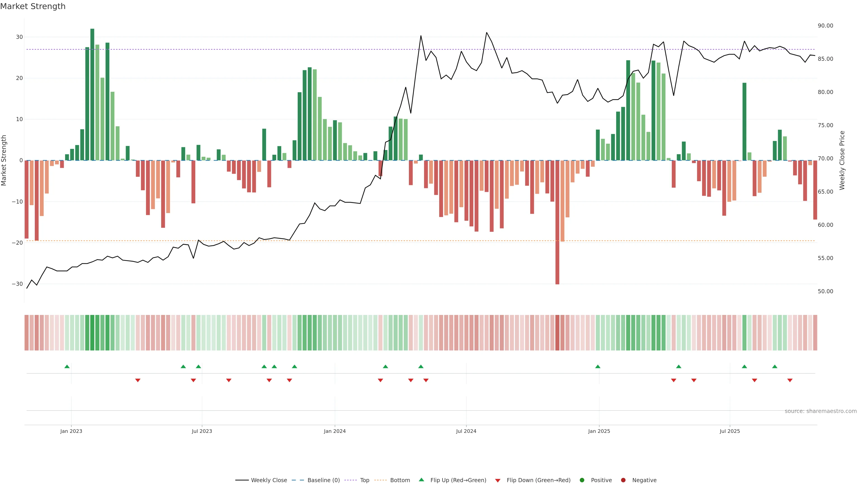Click the orange Bottom legend line icon

tap(380, 480)
